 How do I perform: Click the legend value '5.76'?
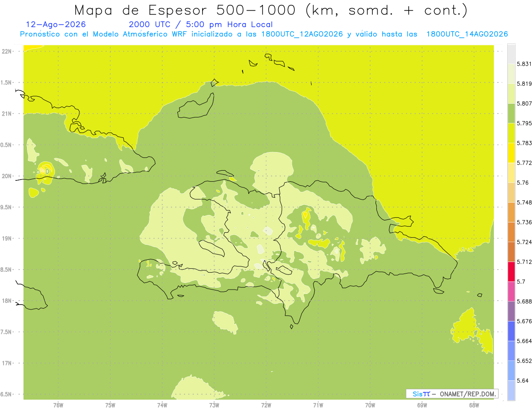tap(523, 183)
